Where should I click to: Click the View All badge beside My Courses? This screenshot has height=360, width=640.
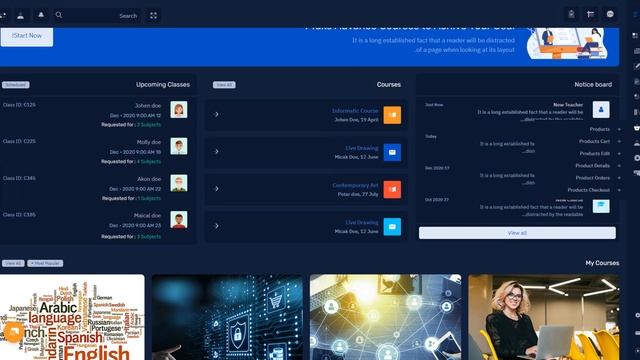pos(13,263)
